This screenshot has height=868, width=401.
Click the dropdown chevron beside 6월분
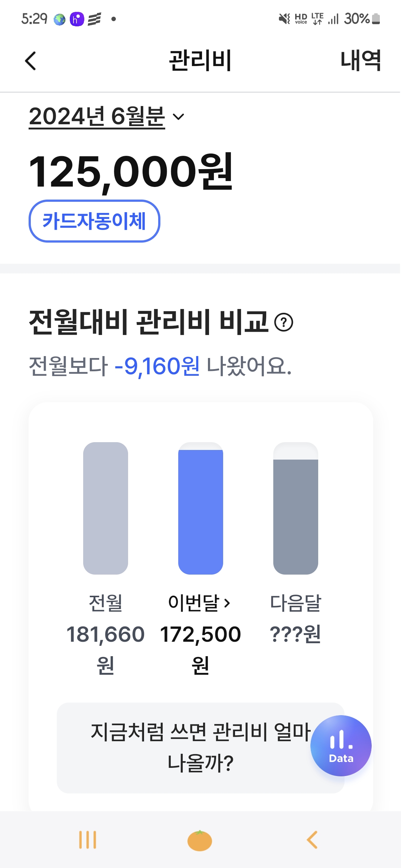179,117
